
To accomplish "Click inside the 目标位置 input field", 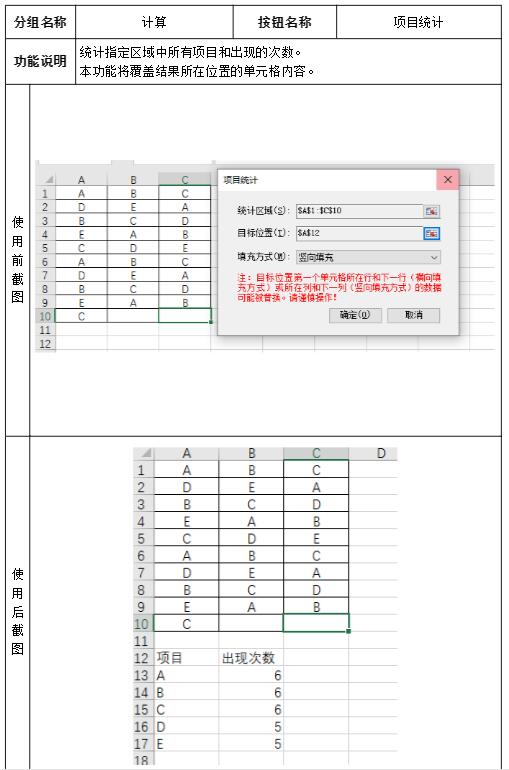I will (359, 233).
